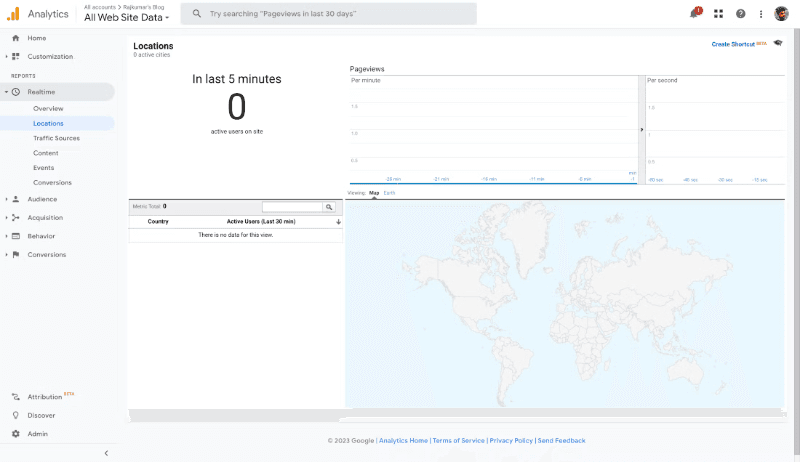Click the Customization dashboard icon
800x462 pixels.
[16, 56]
